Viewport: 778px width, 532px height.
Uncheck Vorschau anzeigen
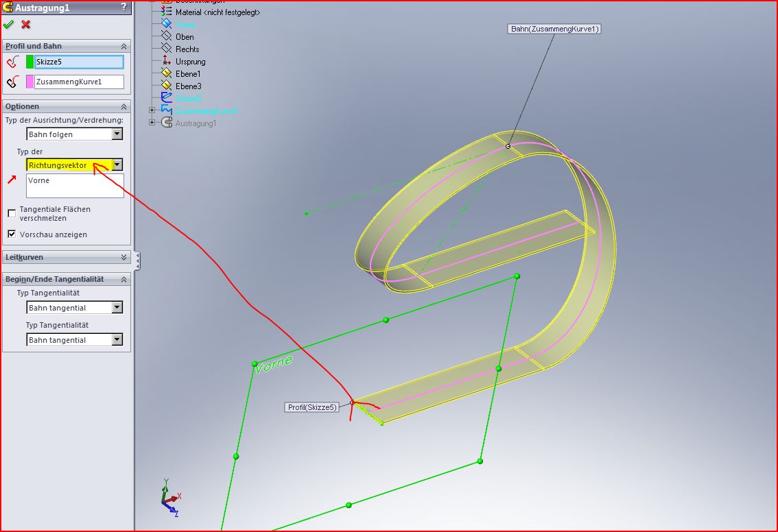[12, 234]
